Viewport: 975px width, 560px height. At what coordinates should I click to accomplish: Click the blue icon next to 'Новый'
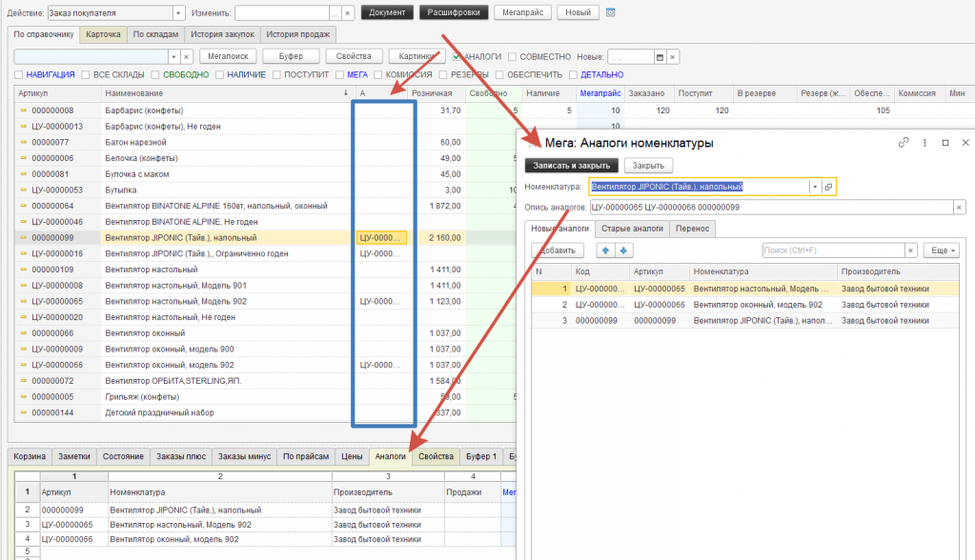tap(611, 12)
